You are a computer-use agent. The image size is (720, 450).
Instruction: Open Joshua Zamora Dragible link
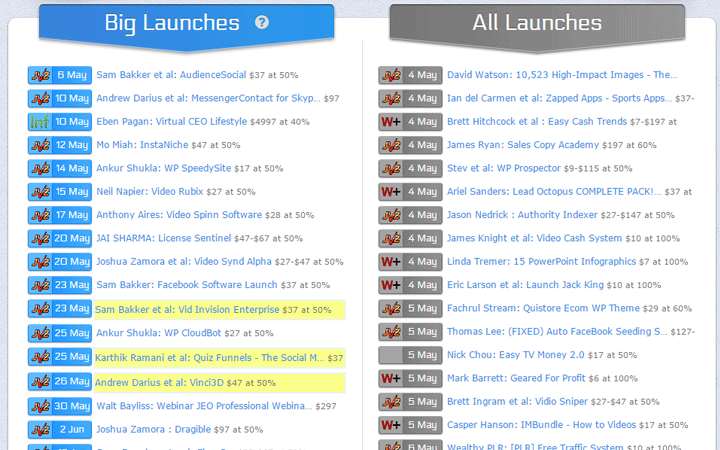coord(154,429)
